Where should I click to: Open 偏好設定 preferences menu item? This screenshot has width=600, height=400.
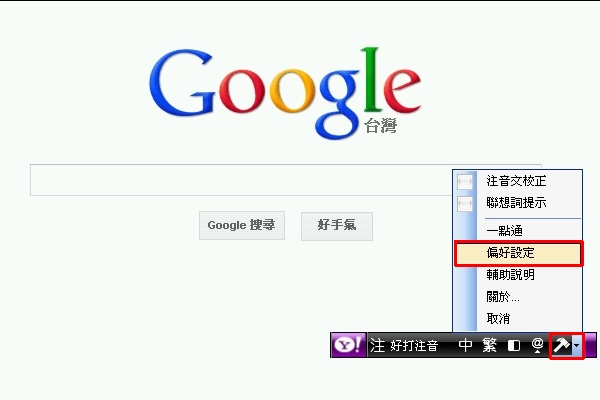tap(518, 253)
